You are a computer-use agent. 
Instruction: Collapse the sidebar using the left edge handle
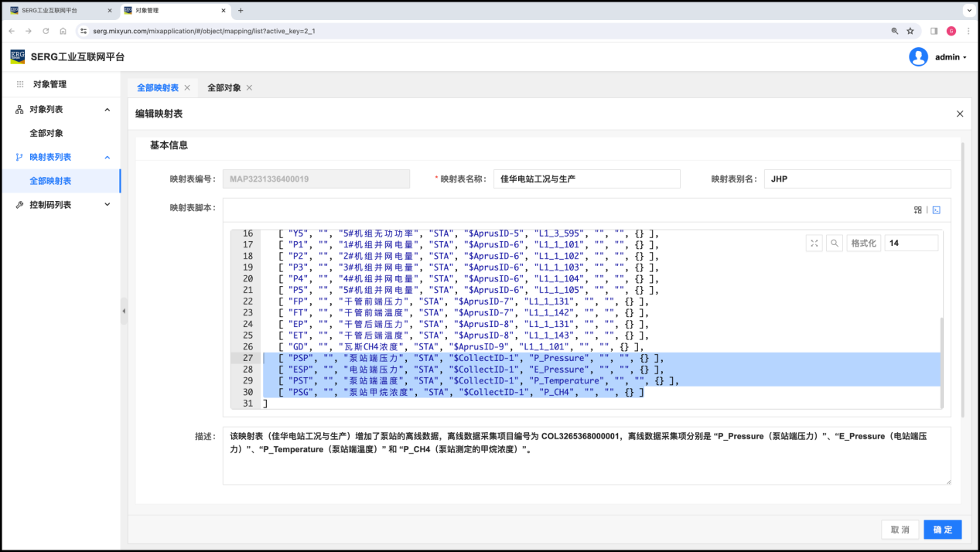coord(124,311)
